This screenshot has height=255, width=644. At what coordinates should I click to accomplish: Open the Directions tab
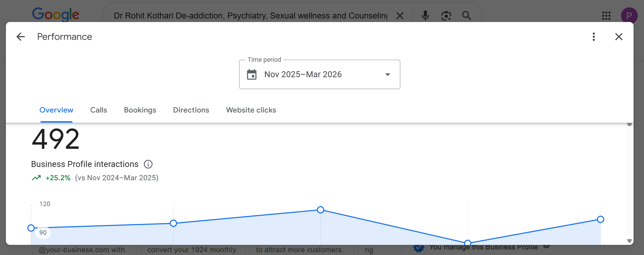coord(191,110)
